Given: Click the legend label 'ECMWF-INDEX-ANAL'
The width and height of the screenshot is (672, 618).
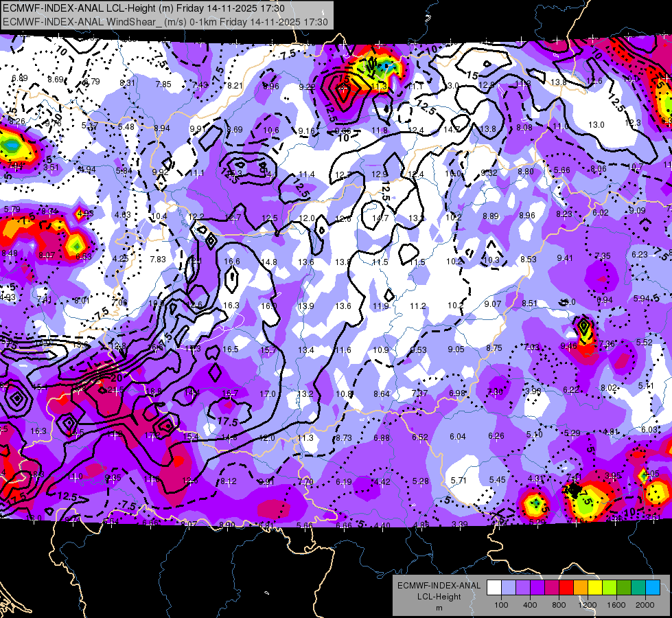Looking at the screenshot, I should click(x=439, y=586).
